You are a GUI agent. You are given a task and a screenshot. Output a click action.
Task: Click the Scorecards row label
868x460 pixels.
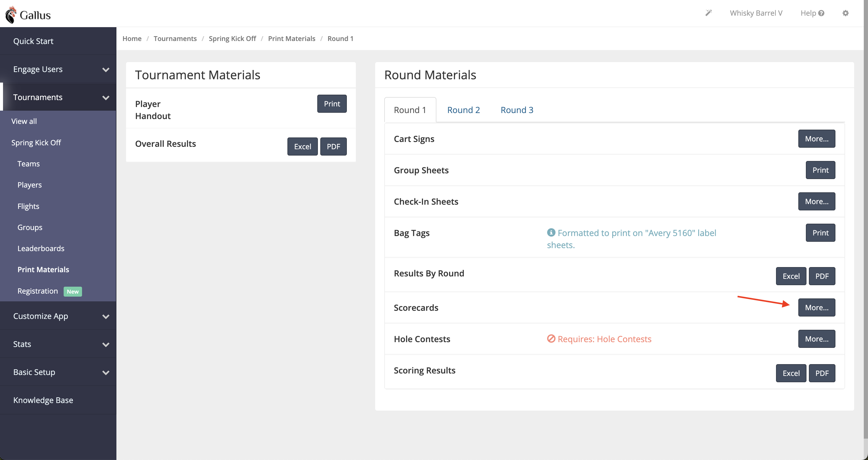click(416, 307)
